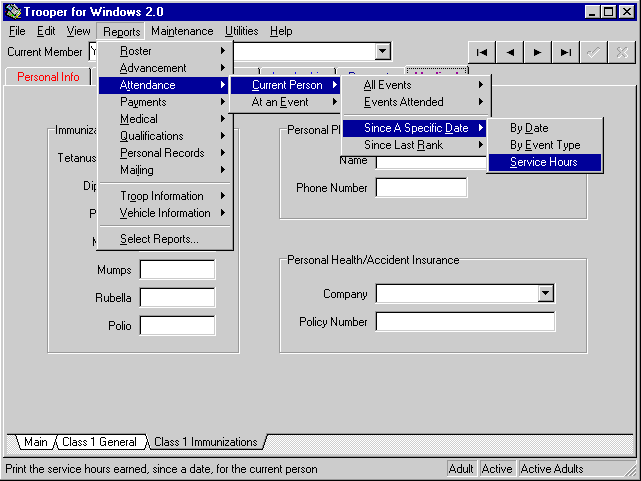Choose the By Date report
The width and height of the screenshot is (641, 481).
click(x=545, y=128)
